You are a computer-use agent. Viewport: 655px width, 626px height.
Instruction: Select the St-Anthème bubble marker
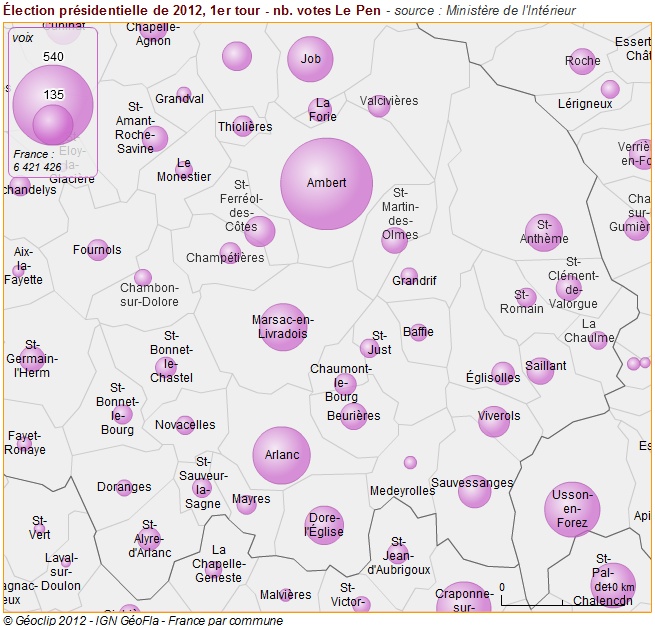(544, 232)
